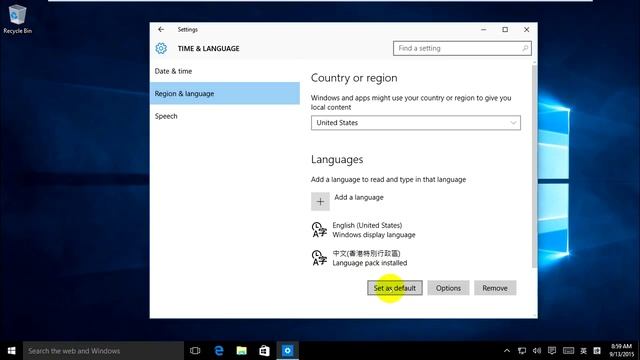
Task: Click the search magnifier in Find a setting
Action: pos(525,48)
